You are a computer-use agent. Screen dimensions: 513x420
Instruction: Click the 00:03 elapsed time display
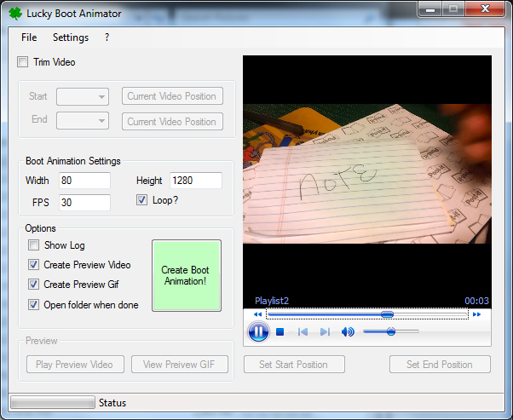click(x=476, y=301)
